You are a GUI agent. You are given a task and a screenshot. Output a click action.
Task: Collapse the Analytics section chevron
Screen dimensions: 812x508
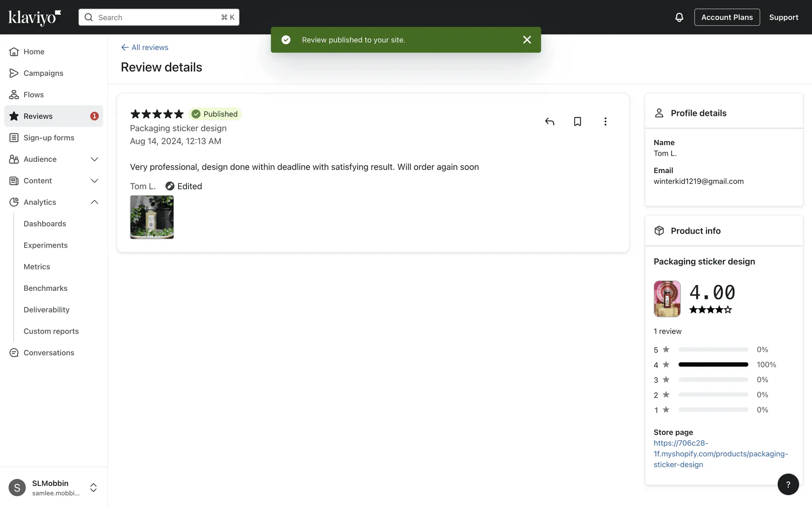tap(94, 202)
